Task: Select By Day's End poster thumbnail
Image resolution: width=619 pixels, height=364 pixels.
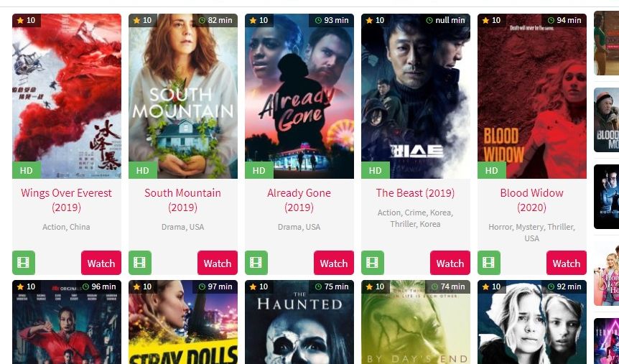Action: [416, 322]
